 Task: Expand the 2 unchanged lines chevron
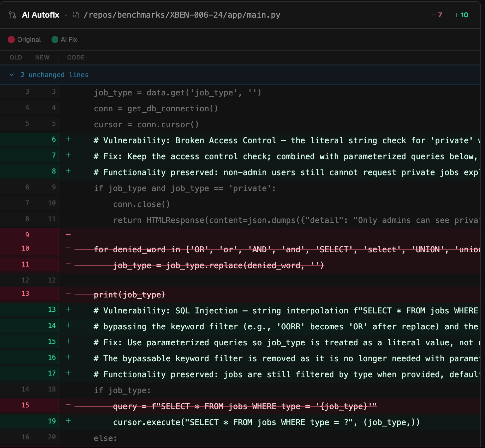click(12, 75)
